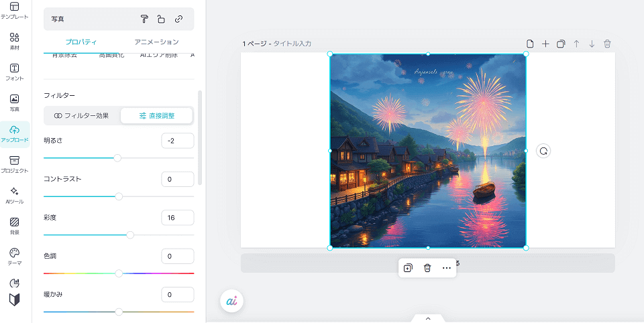Open the フォント (Font) sidebar panel
The image size is (644, 323).
pos(15,72)
